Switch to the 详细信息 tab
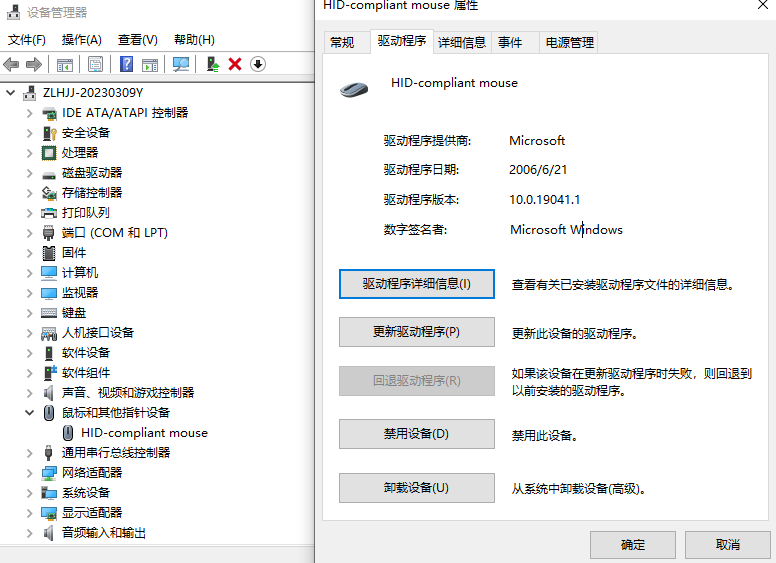Viewport: 776px width, 563px height. [462, 43]
